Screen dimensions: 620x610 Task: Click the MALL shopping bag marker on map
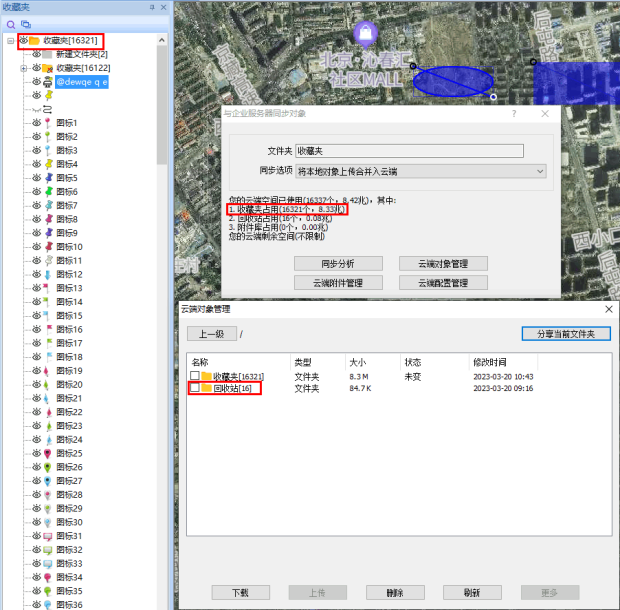point(366,35)
